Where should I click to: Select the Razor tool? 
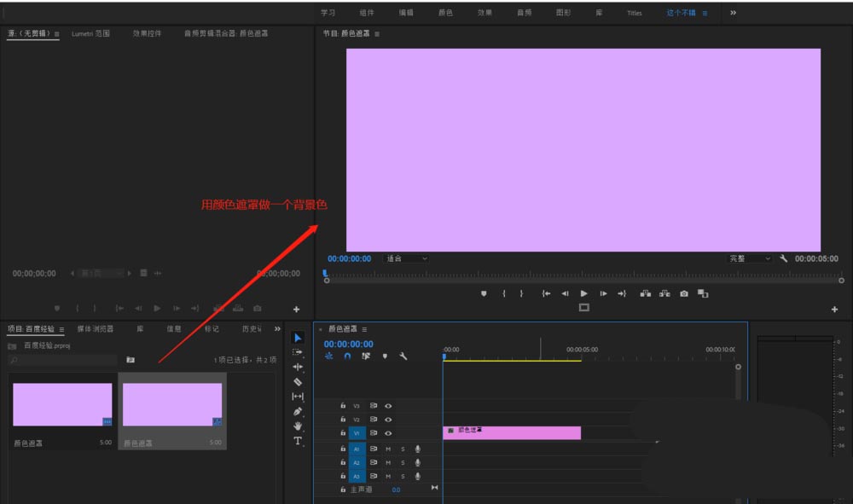pos(298,382)
